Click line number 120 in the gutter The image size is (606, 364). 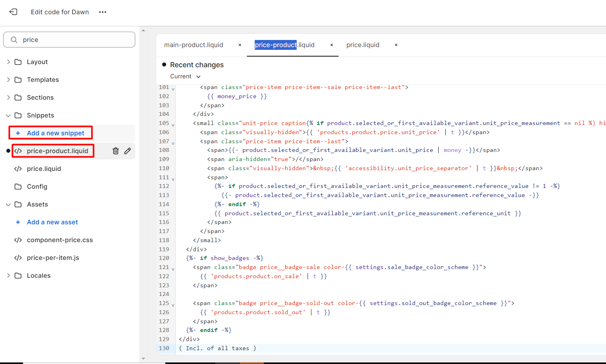click(164, 258)
